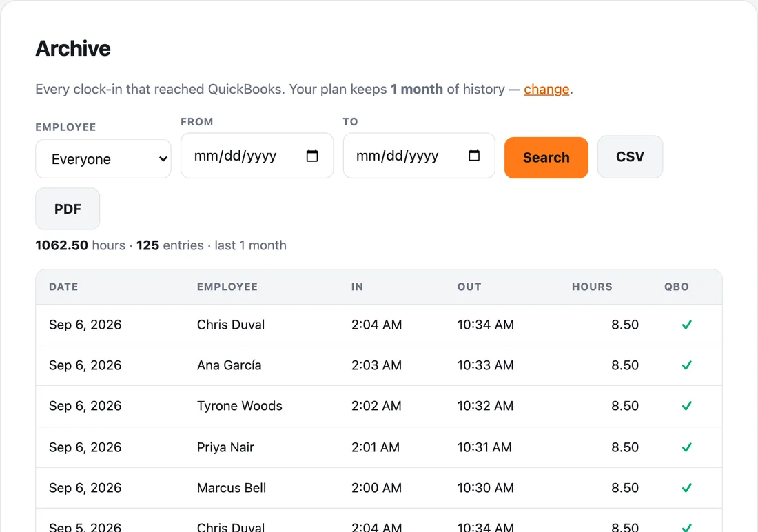Export archive as PDF

point(68,209)
